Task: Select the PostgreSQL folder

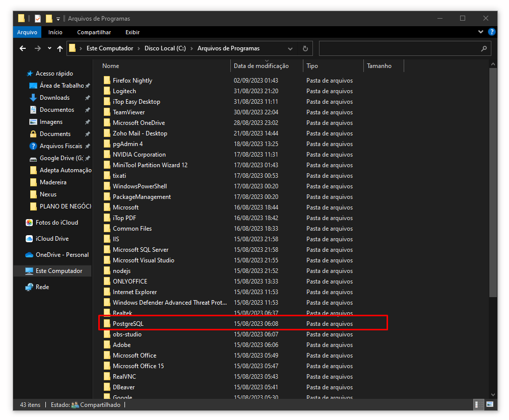Action: pos(128,324)
